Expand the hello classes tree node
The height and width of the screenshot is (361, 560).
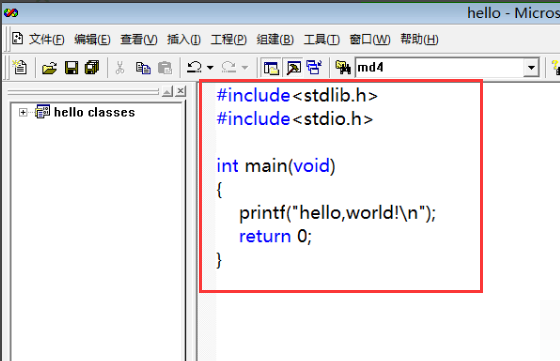pos(23,112)
